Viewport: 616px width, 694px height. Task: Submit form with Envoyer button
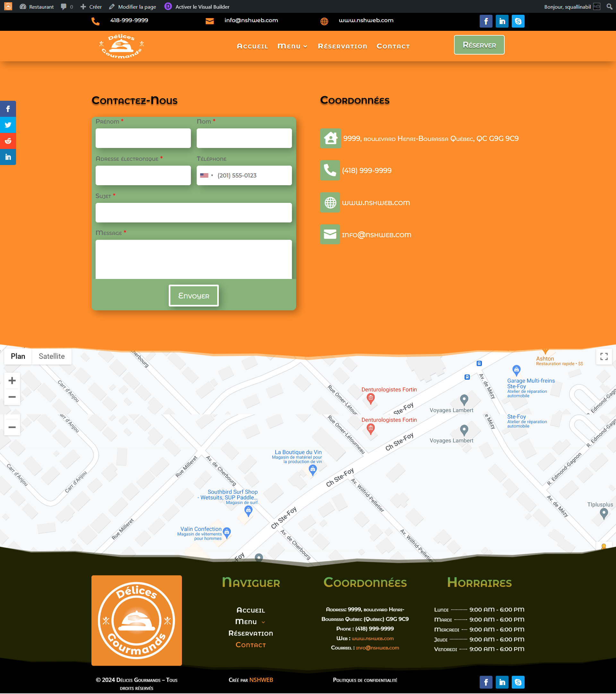(193, 296)
